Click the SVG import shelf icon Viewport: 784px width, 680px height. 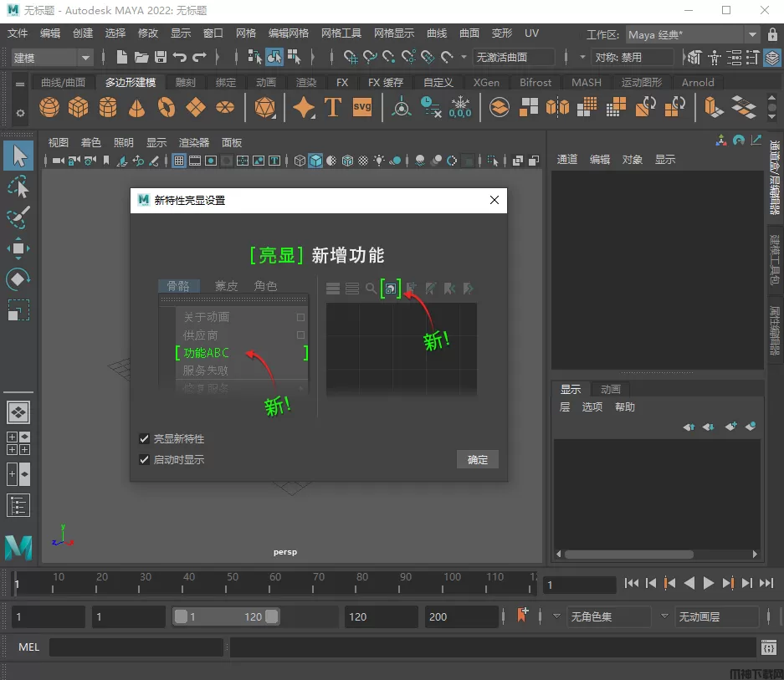(361, 107)
